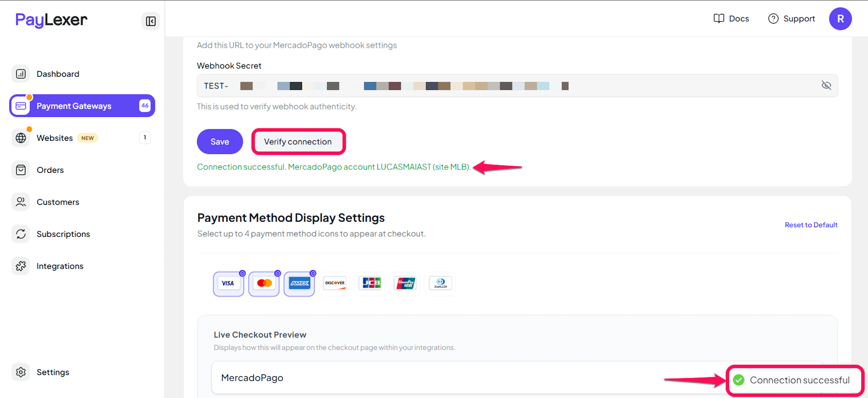
Task: Click the 46 badge on Payment Gateways
Action: point(145,105)
